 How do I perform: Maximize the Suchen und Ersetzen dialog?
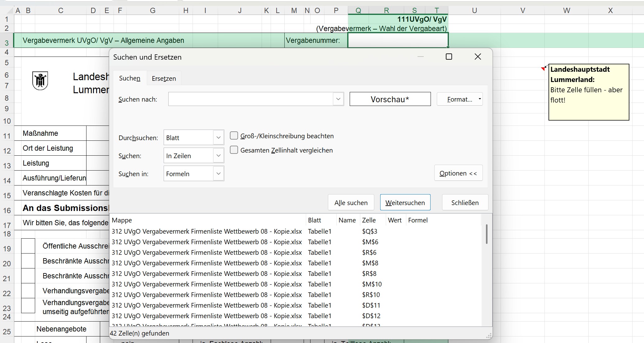pos(449,57)
